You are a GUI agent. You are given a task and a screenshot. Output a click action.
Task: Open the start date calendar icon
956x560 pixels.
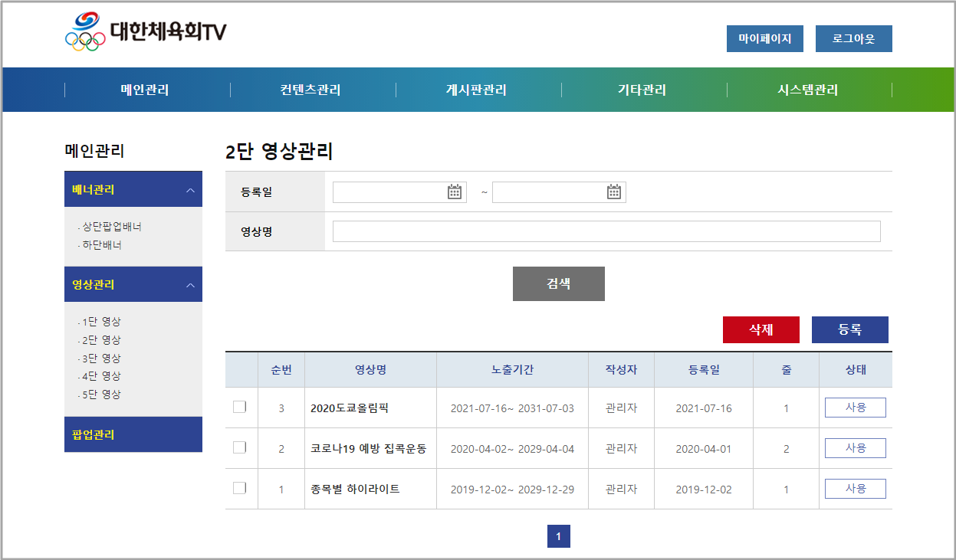(455, 192)
